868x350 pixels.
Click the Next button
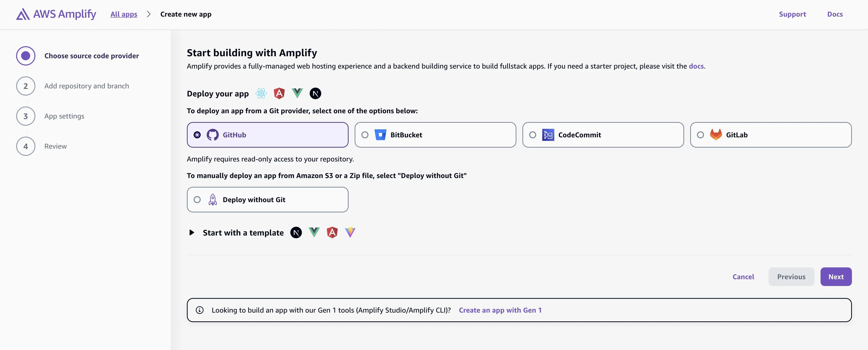tap(836, 276)
